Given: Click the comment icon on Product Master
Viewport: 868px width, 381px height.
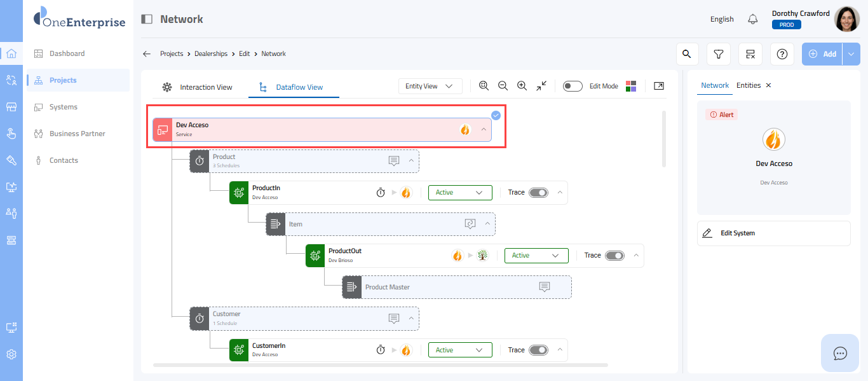Looking at the screenshot, I should (545, 287).
